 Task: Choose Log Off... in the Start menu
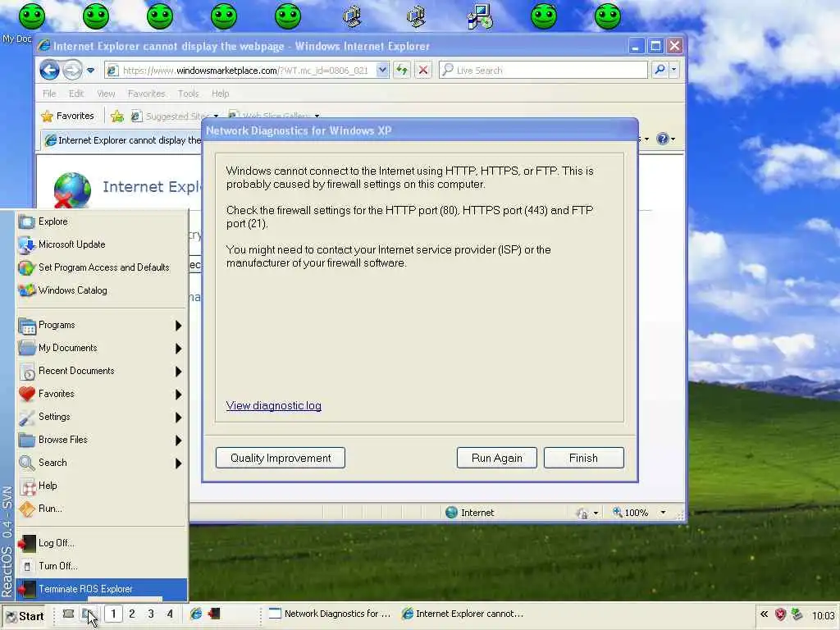102,543
